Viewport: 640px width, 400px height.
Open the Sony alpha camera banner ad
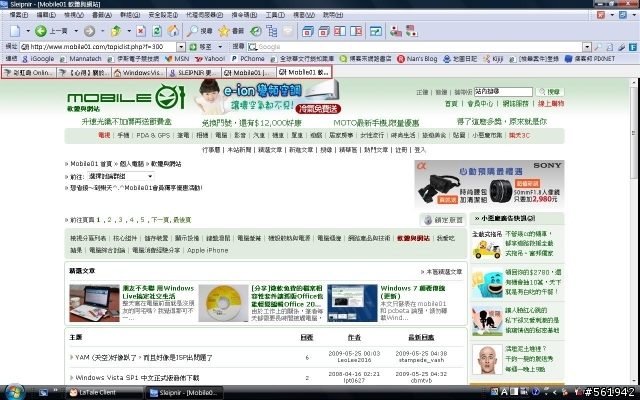[489, 184]
